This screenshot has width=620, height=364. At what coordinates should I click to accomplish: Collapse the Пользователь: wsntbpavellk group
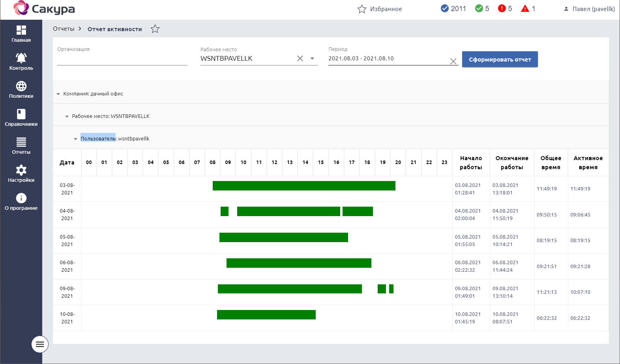click(76, 139)
